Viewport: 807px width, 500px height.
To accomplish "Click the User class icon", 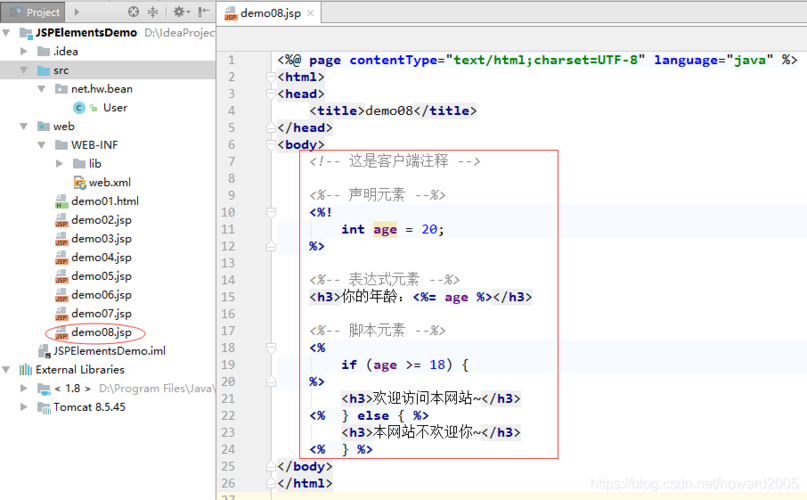I will (79, 108).
